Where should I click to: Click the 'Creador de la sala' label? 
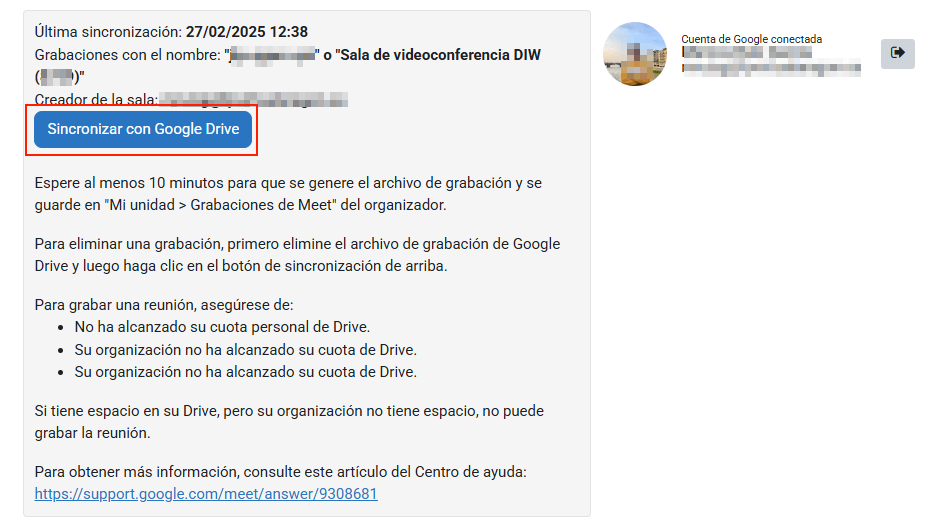pyautogui.click(x=96, y=99)
